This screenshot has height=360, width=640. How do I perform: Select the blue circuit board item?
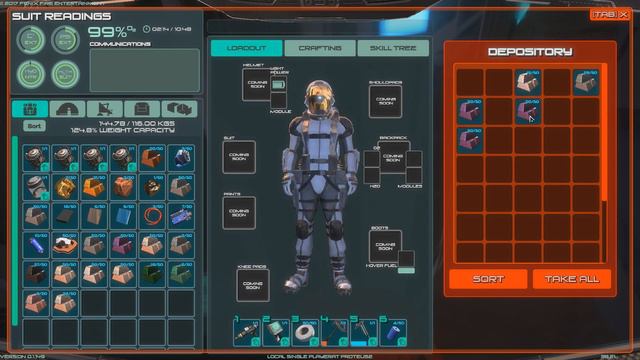pos(181,216)
